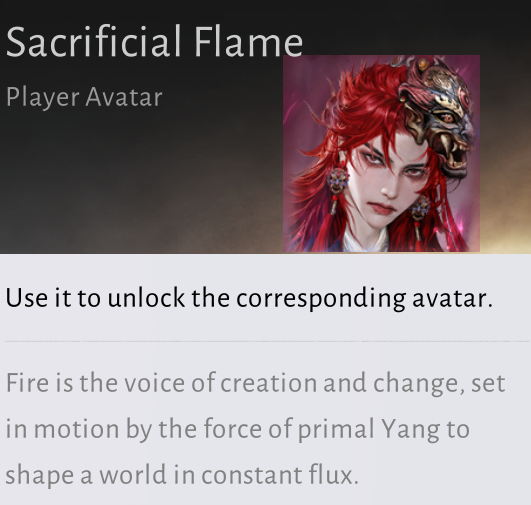The image size is (531, 505).
Task: Select the word "Flame" in the title
Action: pos(248,42)
